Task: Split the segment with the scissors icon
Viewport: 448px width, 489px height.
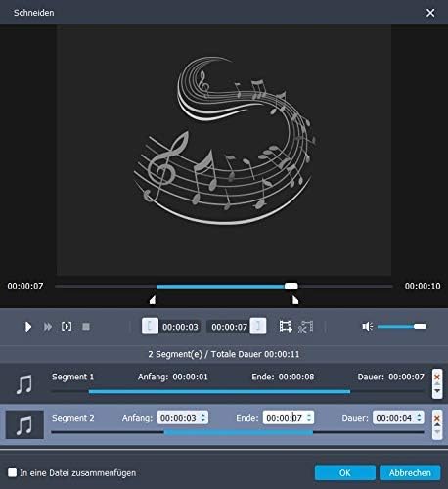Action: pyautogui.click(x=305, y=327)
